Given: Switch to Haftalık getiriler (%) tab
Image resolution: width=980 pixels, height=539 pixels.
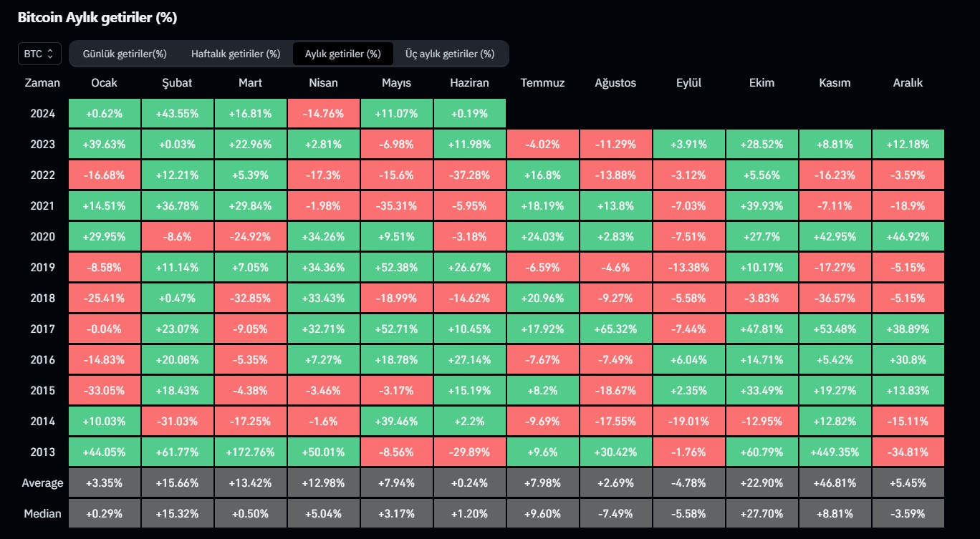Looking at the screenshot, I should (236, 54).
